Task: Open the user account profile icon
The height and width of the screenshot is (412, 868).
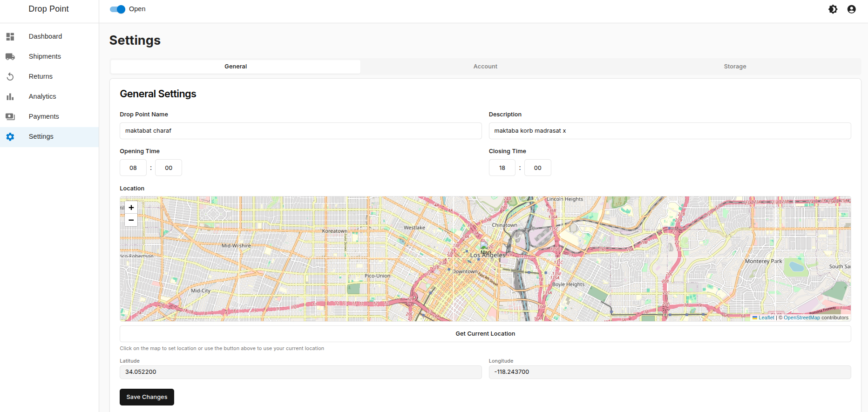Action: click(851, 9)
